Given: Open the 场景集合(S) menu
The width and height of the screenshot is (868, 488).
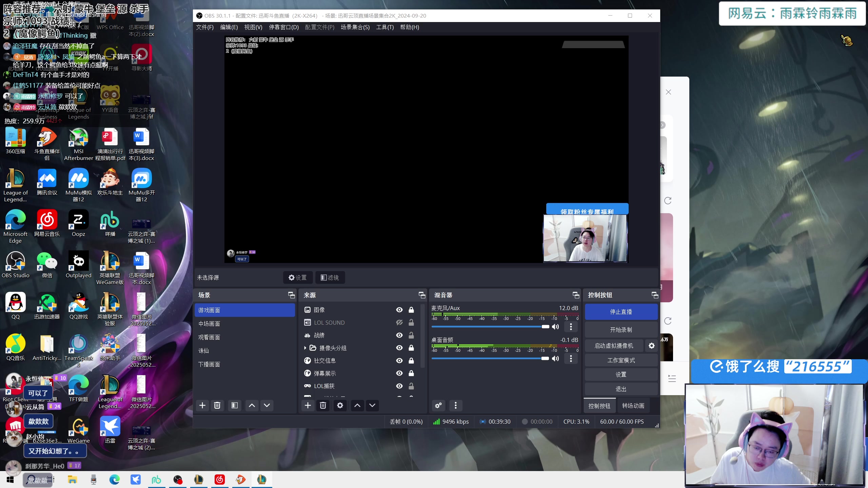Looking at the screenshot, I should (x=355, y=27).
